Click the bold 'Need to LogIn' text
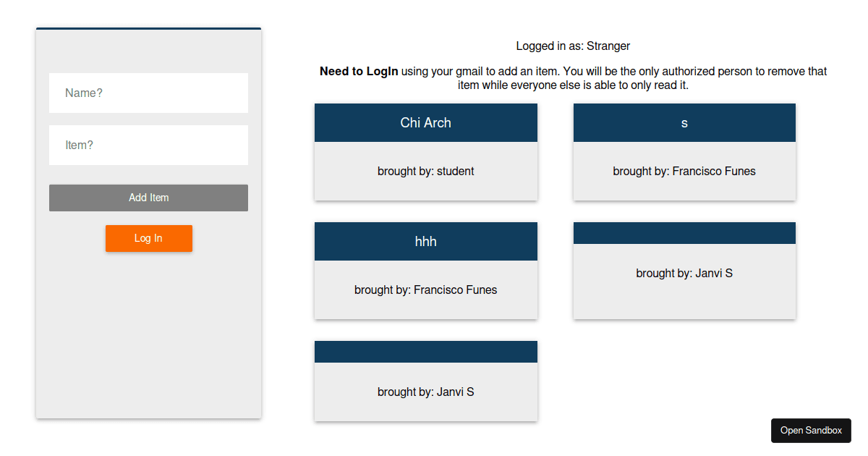Screen dimensions: 868x456 [359, 72]
